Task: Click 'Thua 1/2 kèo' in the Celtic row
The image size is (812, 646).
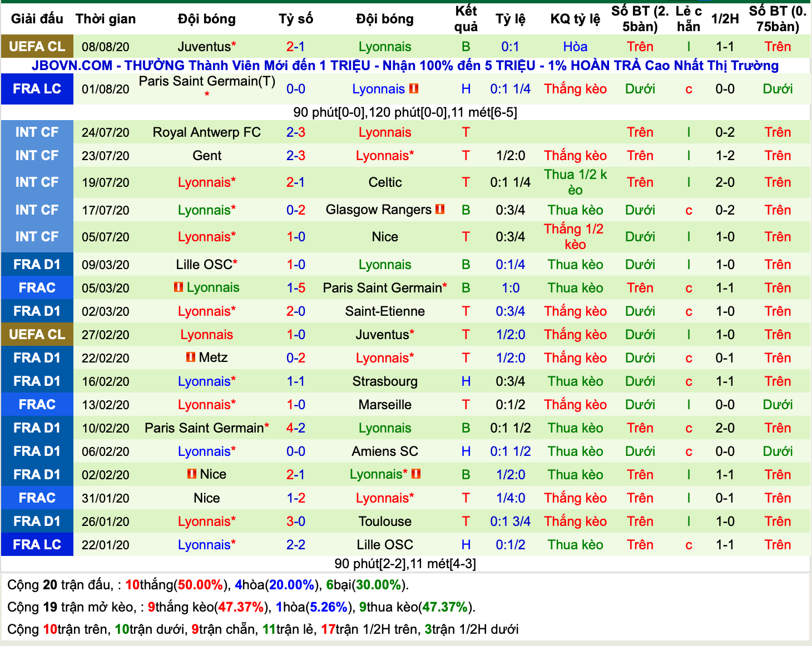Action: 576,182
